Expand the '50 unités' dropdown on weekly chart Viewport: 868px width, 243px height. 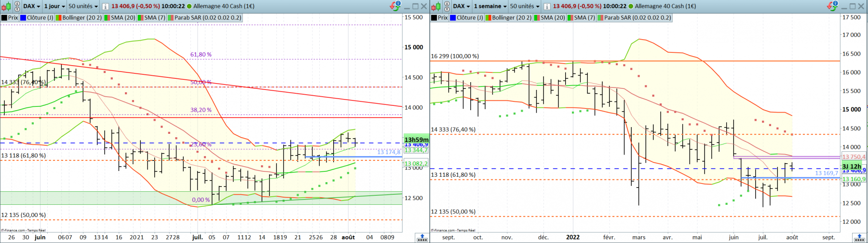[525, 6]
